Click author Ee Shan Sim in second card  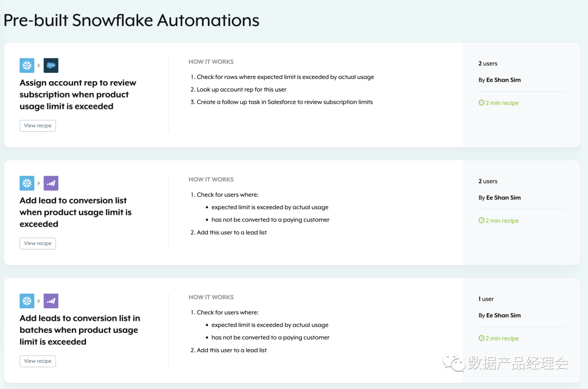[x=503, y=198]
